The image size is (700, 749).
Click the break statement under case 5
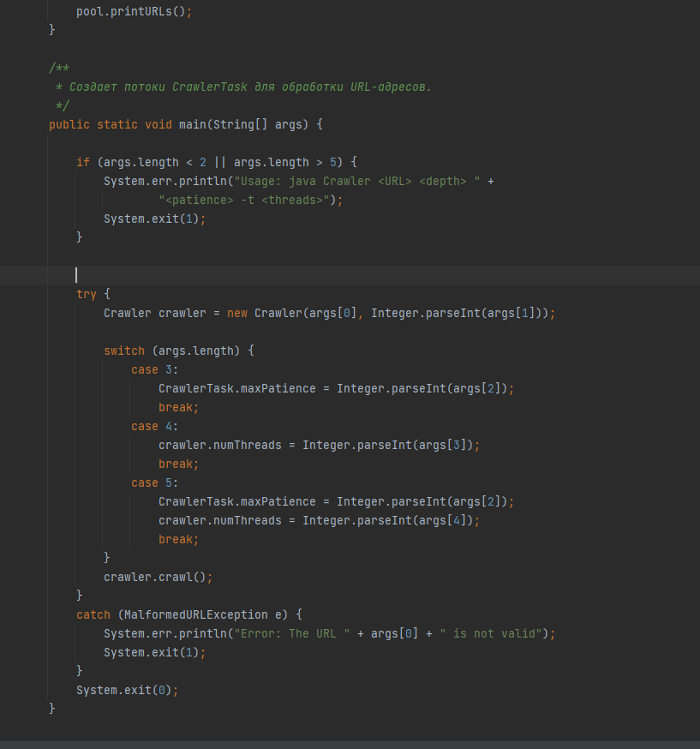pos(178,540)
